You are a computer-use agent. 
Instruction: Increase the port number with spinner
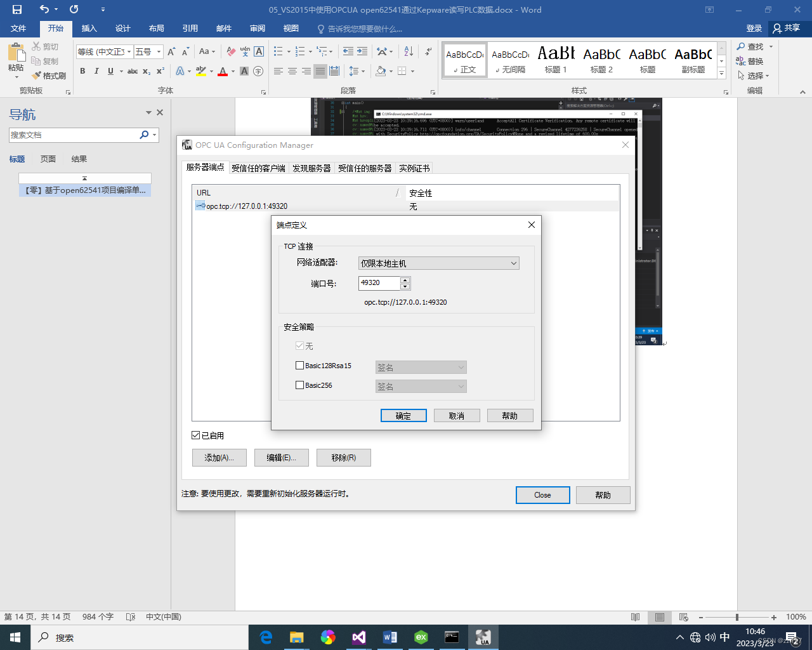coord(405,280)
